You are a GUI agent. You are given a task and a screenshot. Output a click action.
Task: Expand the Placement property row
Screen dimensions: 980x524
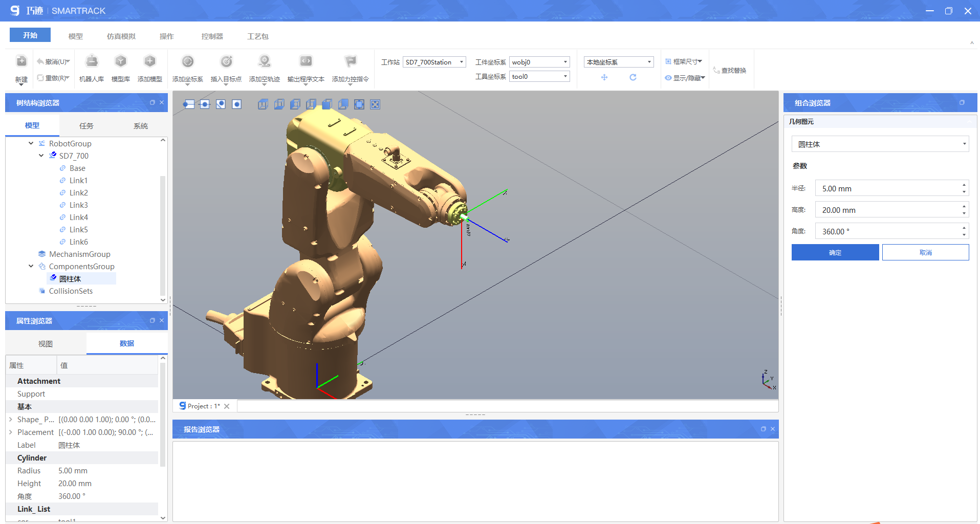tap(11, 432)
